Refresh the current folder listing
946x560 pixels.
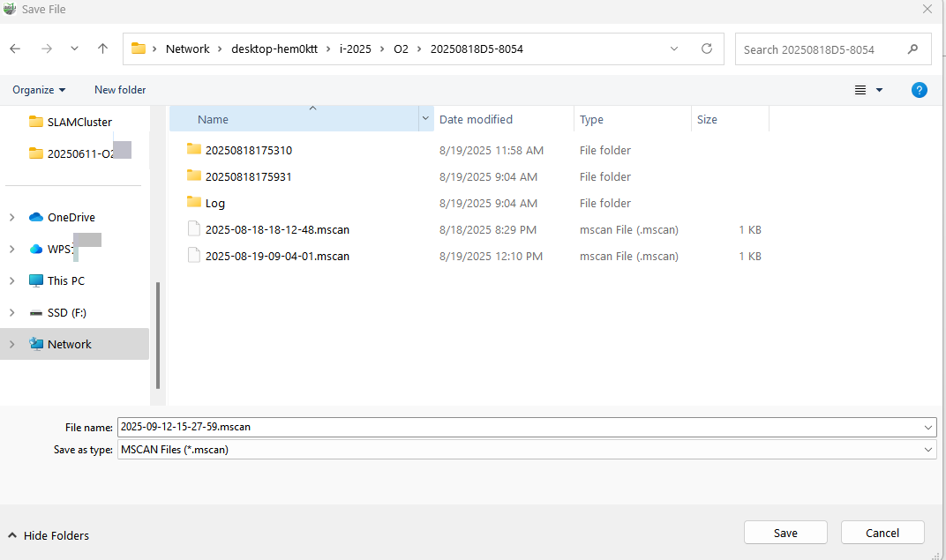[706, 49]
